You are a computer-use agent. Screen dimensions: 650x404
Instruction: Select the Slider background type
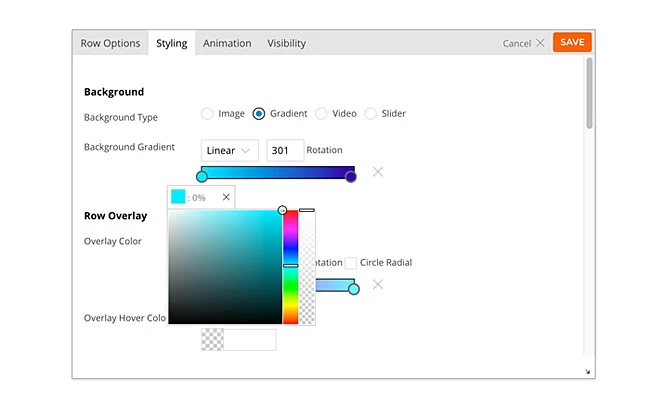[370, 114]
